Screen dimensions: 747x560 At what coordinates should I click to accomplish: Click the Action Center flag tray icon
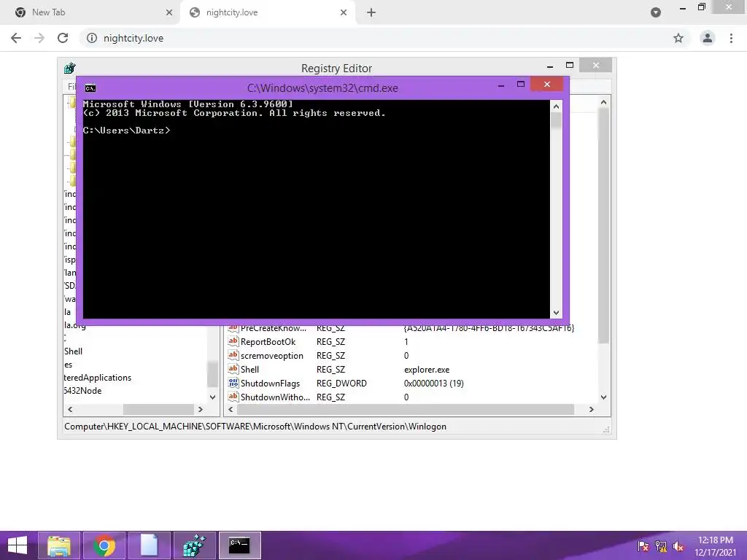643,545
